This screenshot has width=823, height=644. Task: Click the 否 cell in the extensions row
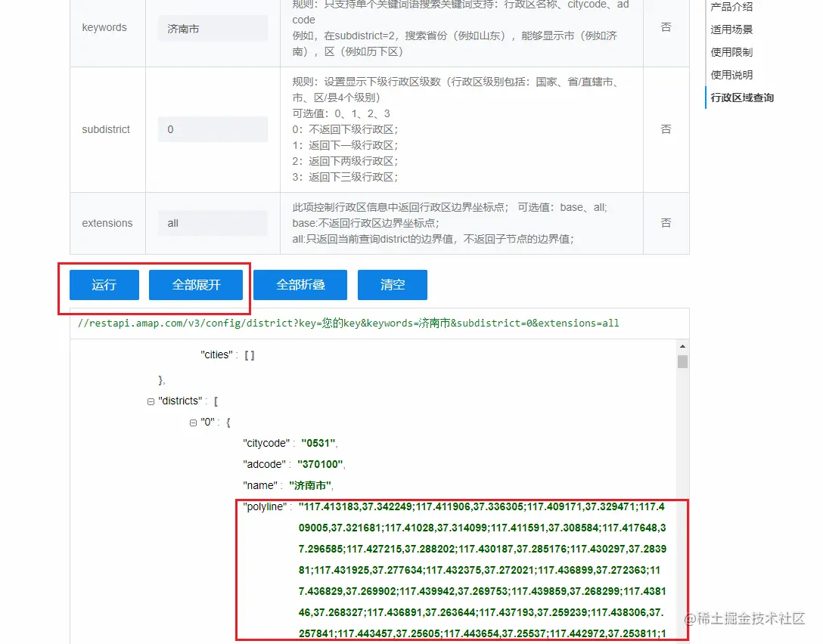[x=666, y=224]
